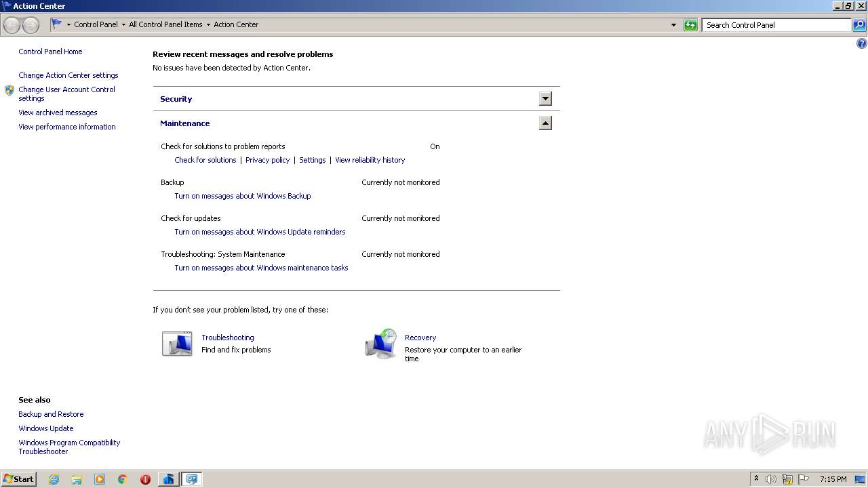Show hidden tray icons arrow
Viewport: 868px width, 488px height.
click(756, 479)
